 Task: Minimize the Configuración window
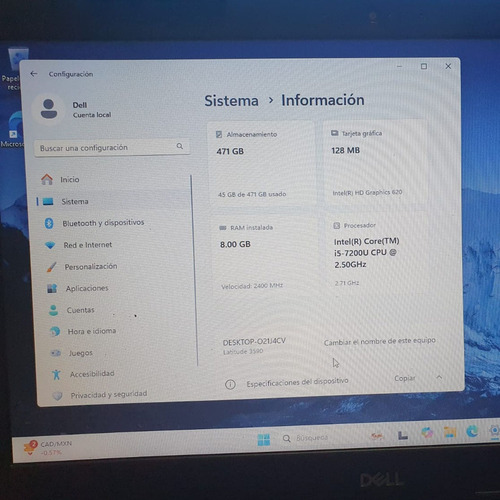(x=399, y=66)
